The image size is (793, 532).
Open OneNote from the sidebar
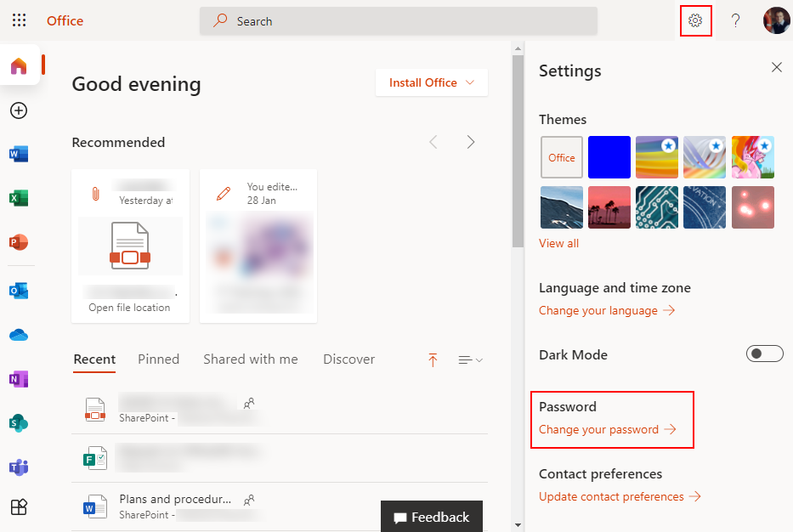click(19, 379)
